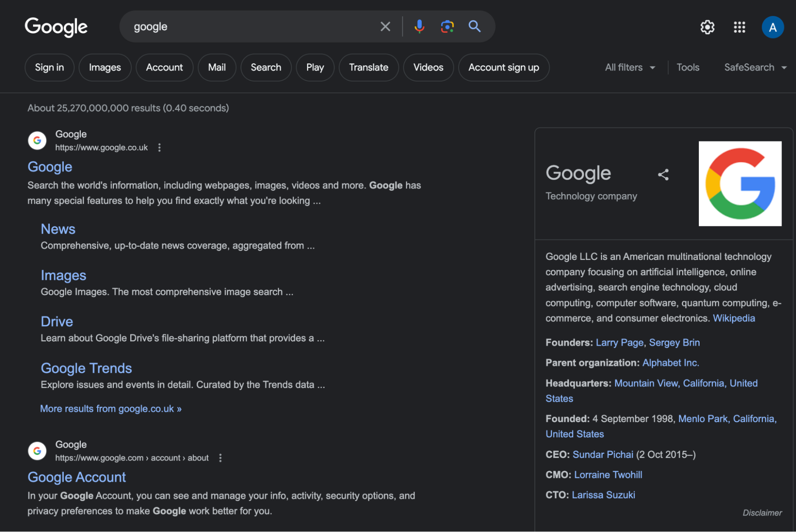796x532 pixels.
Task: Click the Google heading in knowledge panel
Action: (x=578, y=173)
